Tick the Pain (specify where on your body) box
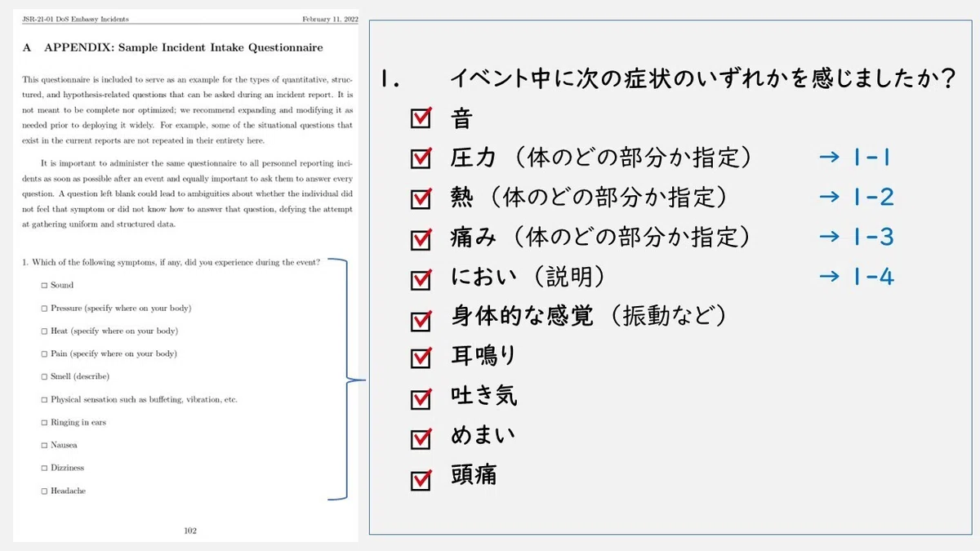 click(x=44, y=354)
